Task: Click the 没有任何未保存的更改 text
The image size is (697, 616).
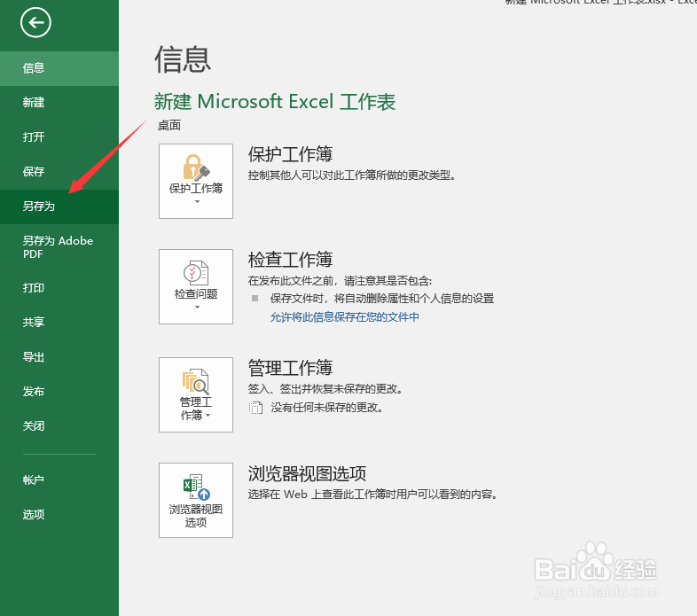Action: tap(327, 407)
